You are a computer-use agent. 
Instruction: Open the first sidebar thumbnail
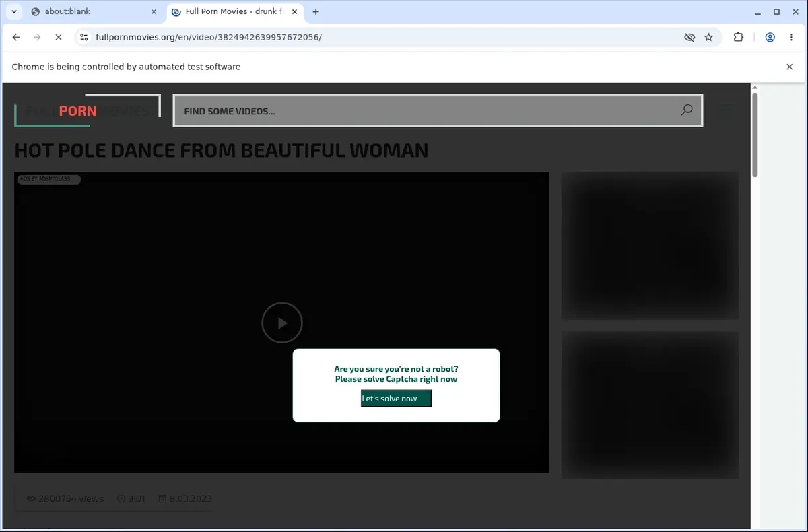pos(650,246)
